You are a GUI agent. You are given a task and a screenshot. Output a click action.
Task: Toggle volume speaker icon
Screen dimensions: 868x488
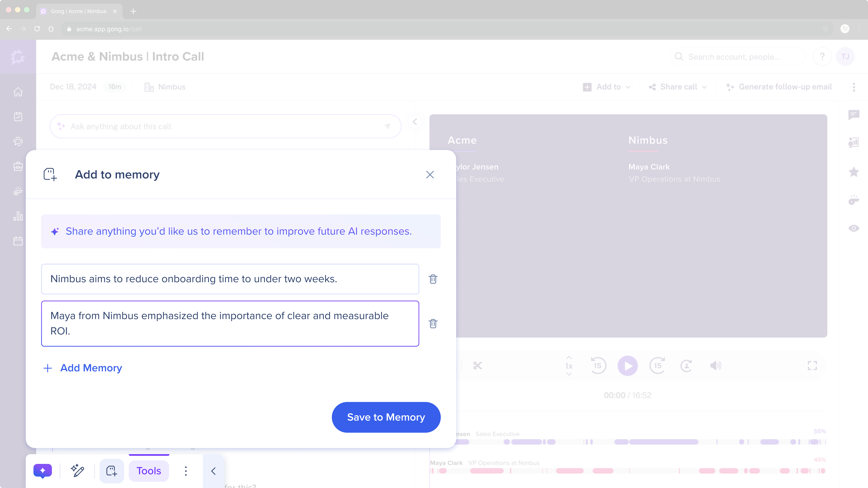(x=715, y=365)
